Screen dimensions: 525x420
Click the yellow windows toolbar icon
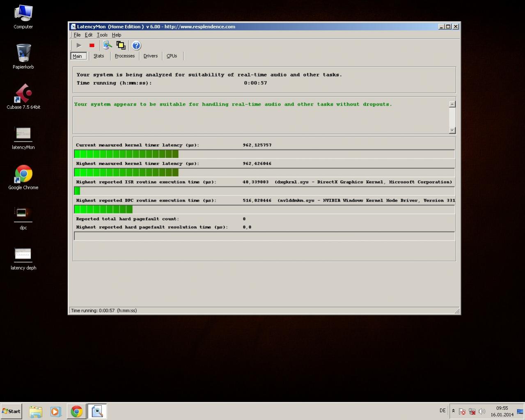[121, 46]
